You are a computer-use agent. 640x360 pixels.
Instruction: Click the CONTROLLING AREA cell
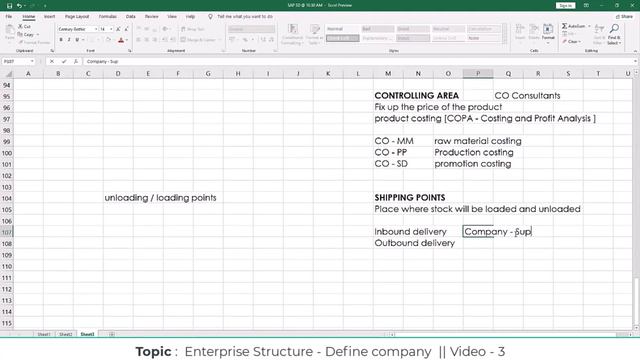pos(416,96)
